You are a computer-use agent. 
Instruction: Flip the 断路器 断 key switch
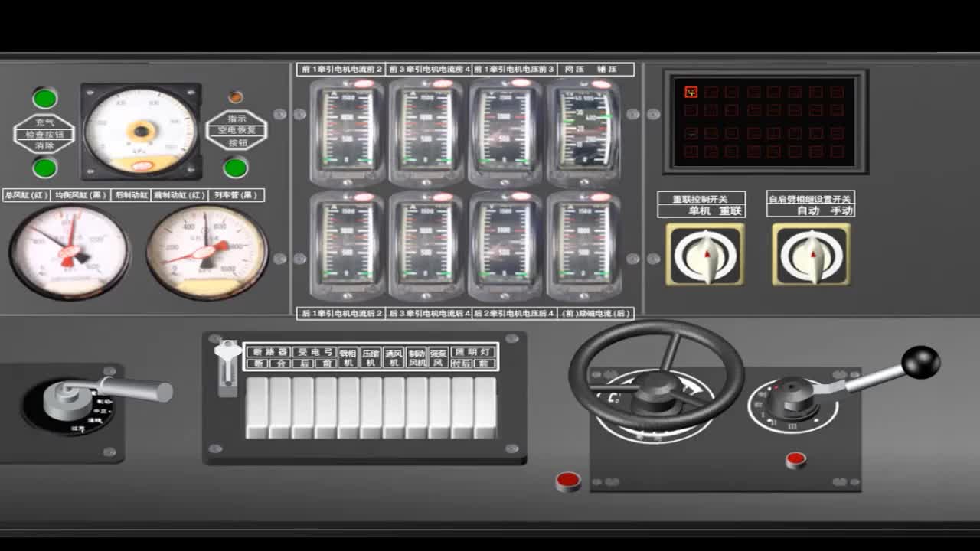(x=257, y=408)
